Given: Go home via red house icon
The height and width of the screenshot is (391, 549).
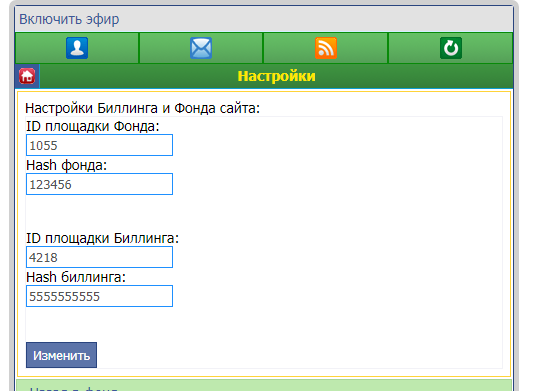Looking at the screenshot, I should (x=27, y=76).
